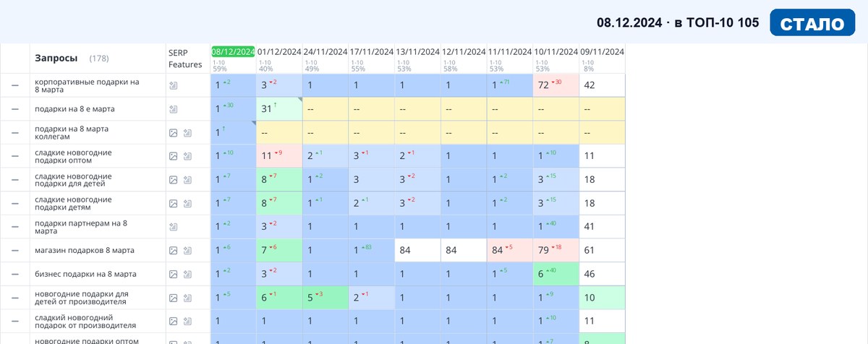Image resolution: width=868 pixels, height=344 pixels.
Task: Select the 11/11/2024 date column header
Action: (510, 52)
